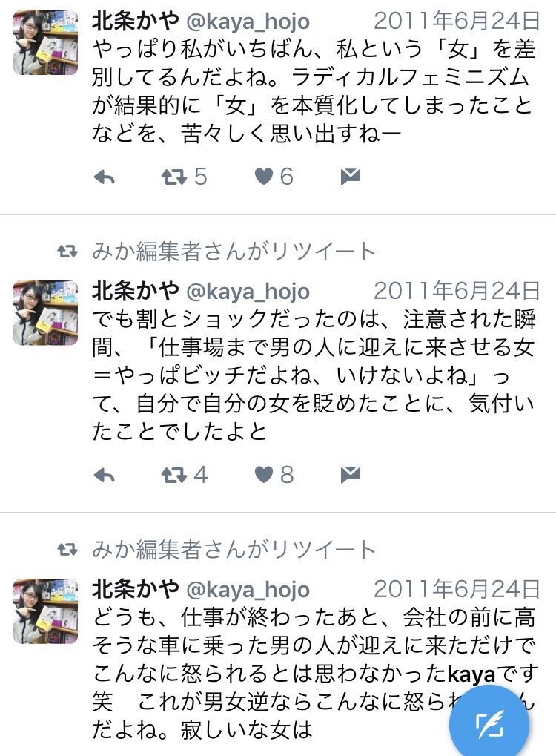This screenshot has width=556, height=756.
Task: Retweet the tweet showing 4 retweets
Action: [174, 476]
